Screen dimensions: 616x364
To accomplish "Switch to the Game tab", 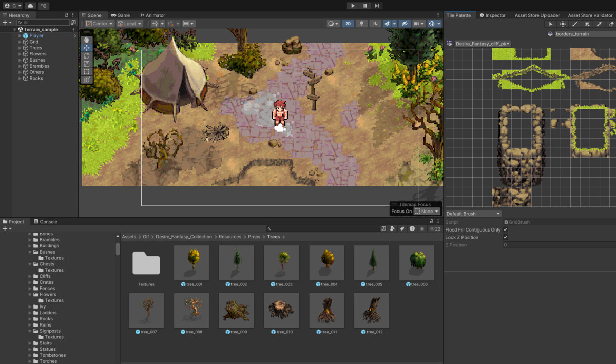I will tap(121, 15).
